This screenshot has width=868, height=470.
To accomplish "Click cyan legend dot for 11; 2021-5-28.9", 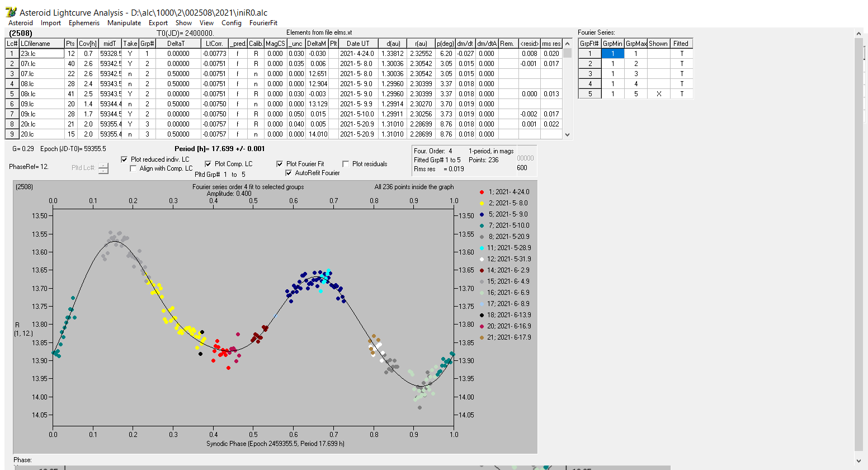I will click(482, 248).
